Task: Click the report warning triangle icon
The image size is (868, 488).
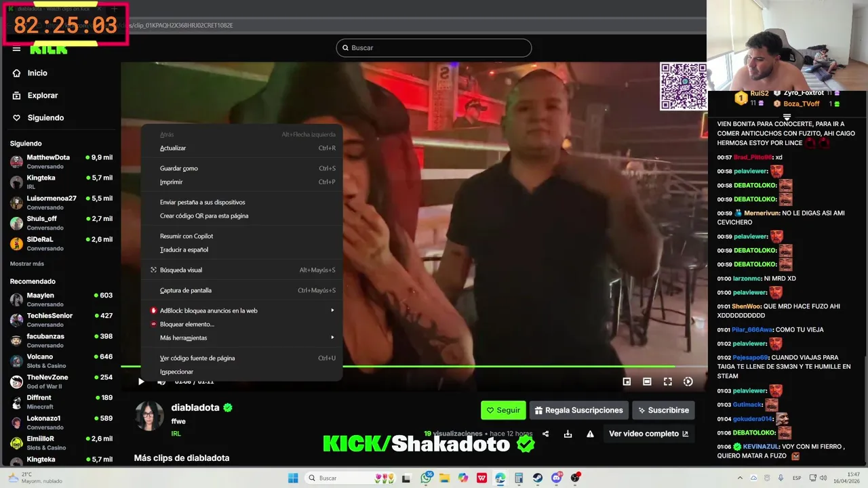Action: (x=590, y=434)
